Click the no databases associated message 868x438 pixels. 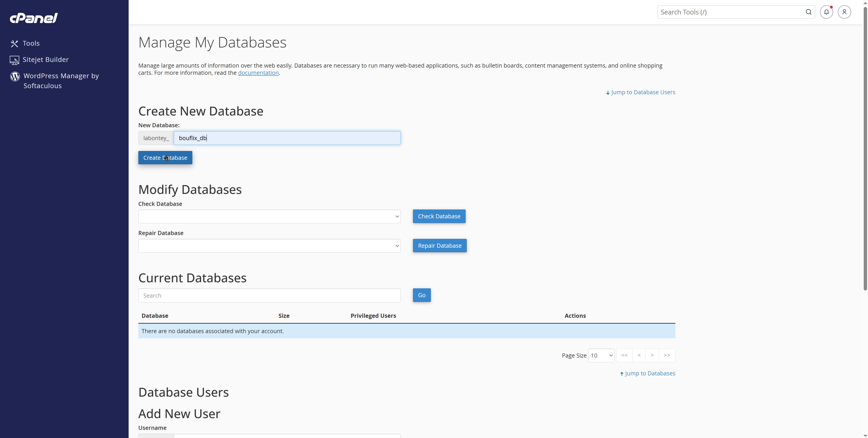[213, 331]
